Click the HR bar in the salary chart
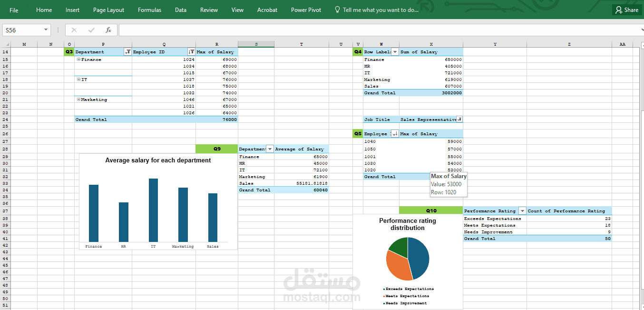Image resolution: width=644 pixels, height=310 pixels. [x=124, y=222]
